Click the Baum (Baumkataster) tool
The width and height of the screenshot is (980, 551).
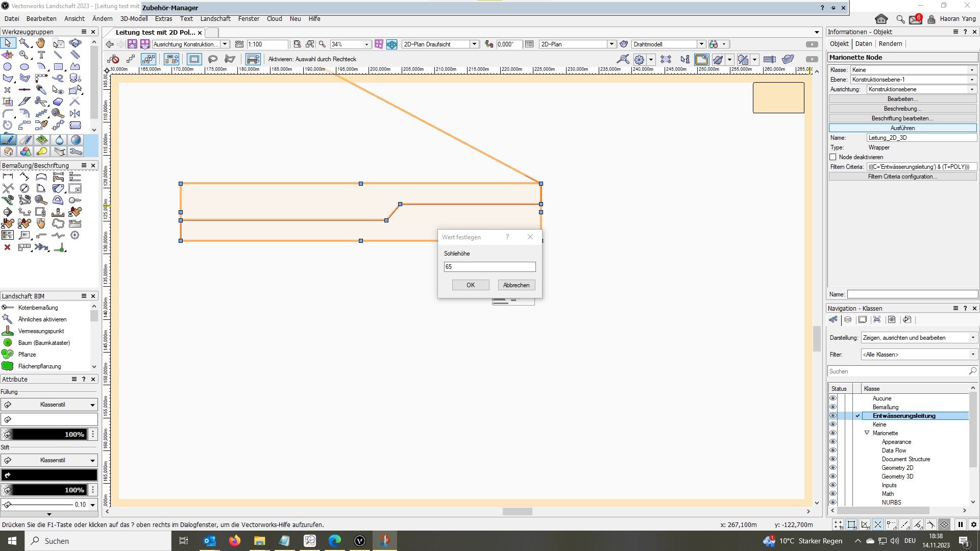coord(44,343)
